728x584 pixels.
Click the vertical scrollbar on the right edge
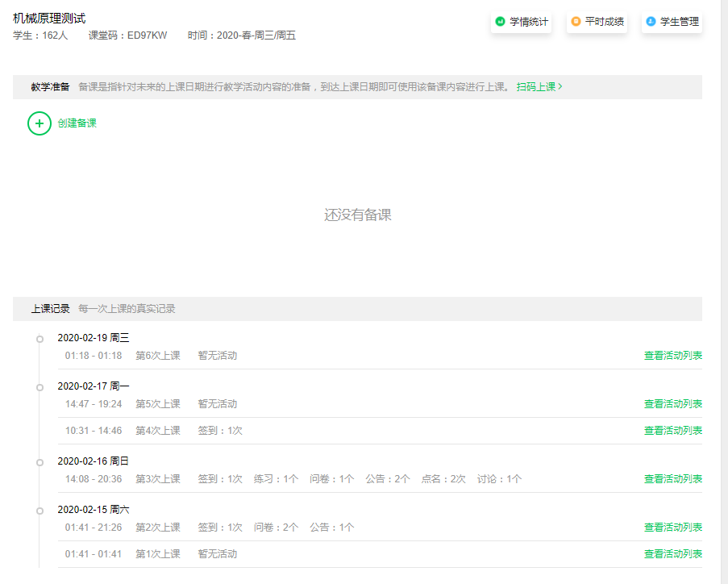point(723,292)
